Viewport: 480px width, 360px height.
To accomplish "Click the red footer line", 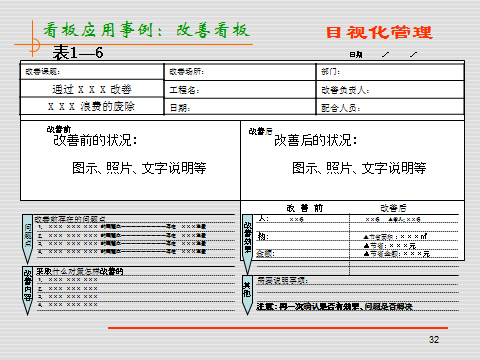I will click(278, 328).
